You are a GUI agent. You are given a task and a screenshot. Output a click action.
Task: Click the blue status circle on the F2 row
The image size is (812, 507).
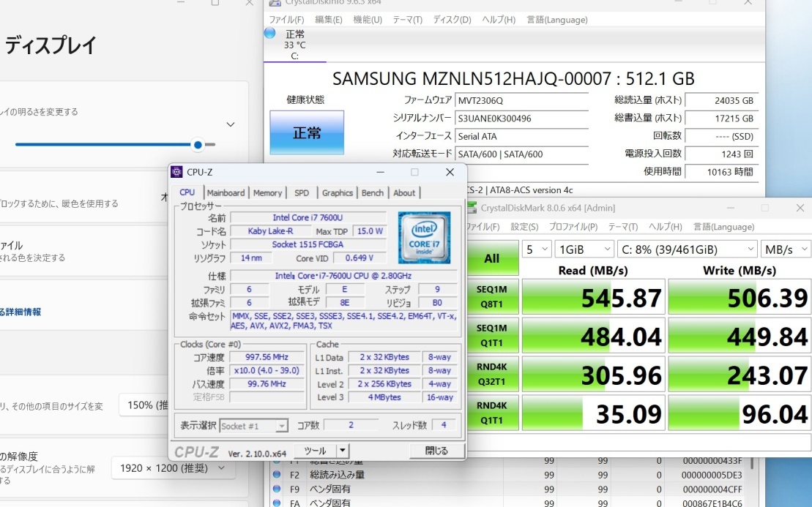277,475
